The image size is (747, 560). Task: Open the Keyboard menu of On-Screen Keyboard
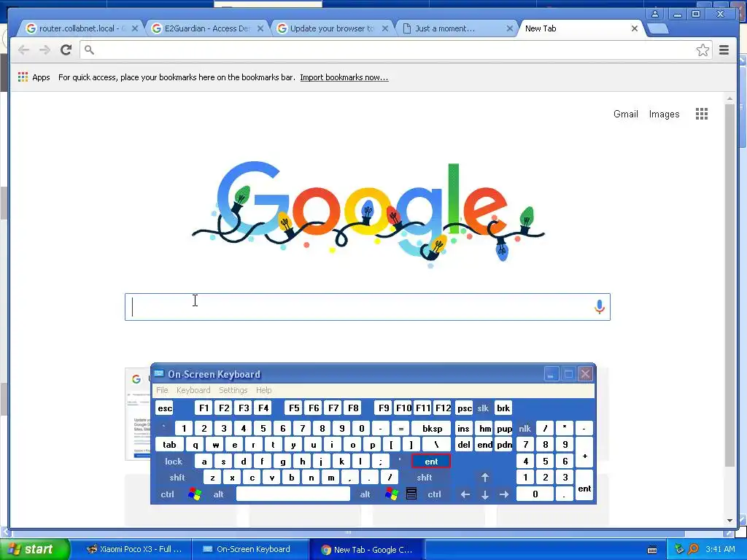(x=193, y=390)
